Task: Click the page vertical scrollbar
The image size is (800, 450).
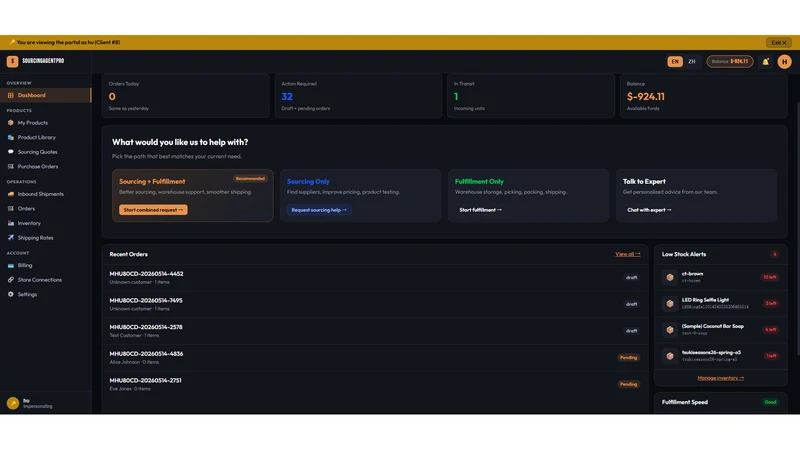Action: coord(797,228)
